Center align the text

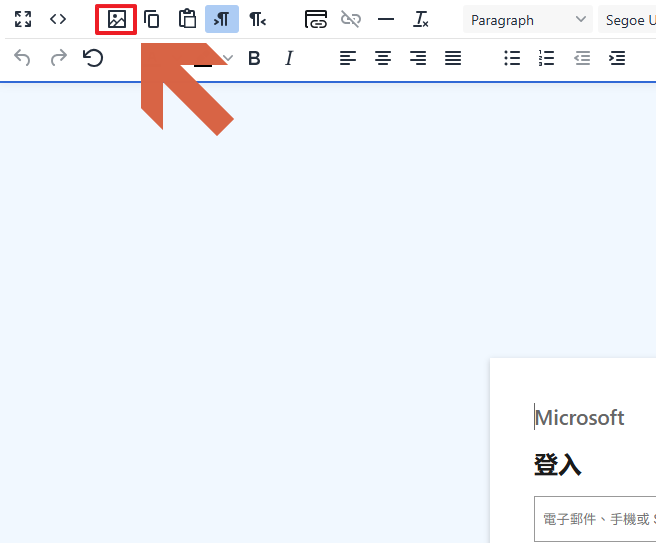(383, 58)
